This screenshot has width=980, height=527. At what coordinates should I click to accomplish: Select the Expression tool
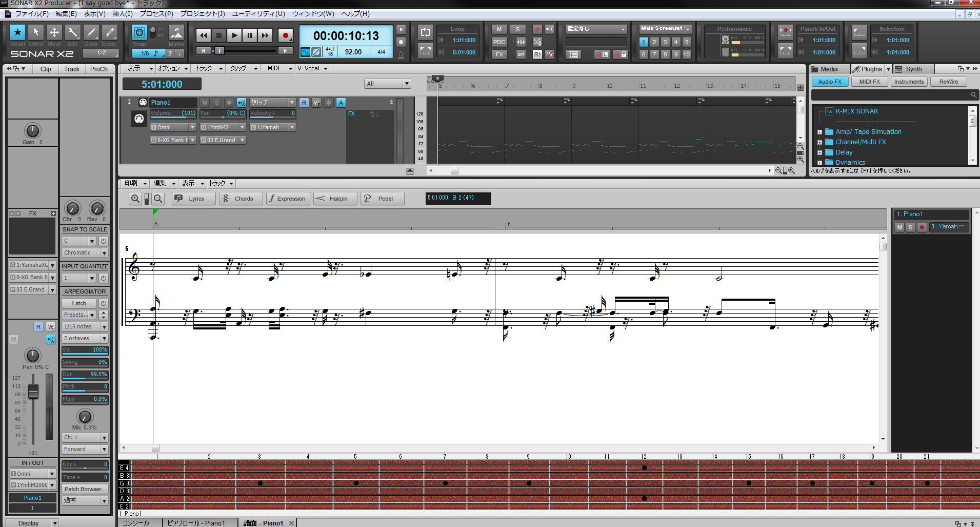[288, 199]
